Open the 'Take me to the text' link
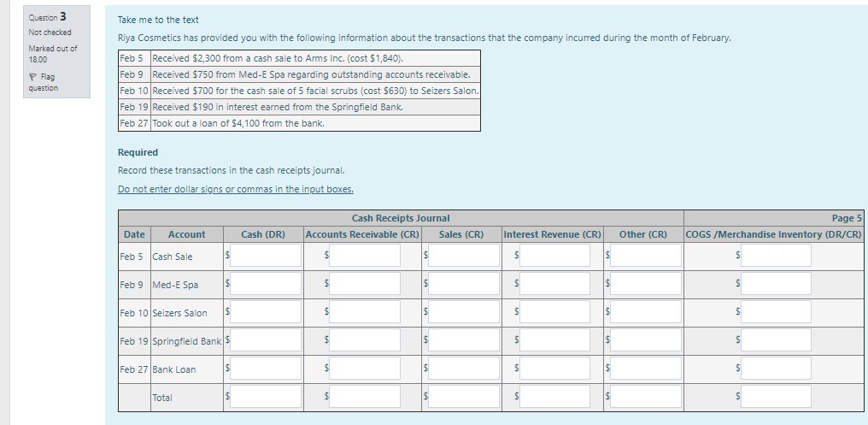This screenshot has width=868, height=425. coord(158,20)
